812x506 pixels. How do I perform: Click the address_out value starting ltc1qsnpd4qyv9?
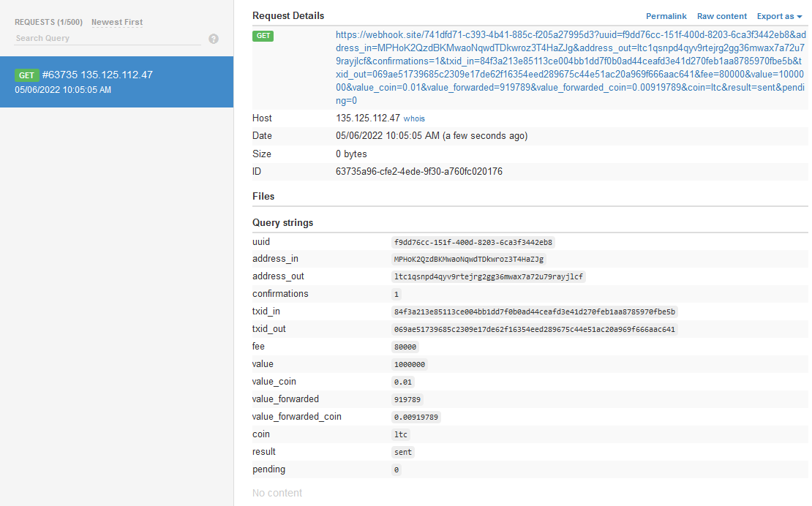pos(489,277)
